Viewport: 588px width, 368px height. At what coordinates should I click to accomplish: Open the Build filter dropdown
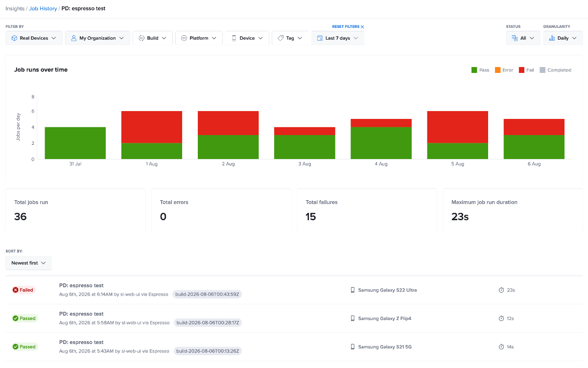point(153,38)
